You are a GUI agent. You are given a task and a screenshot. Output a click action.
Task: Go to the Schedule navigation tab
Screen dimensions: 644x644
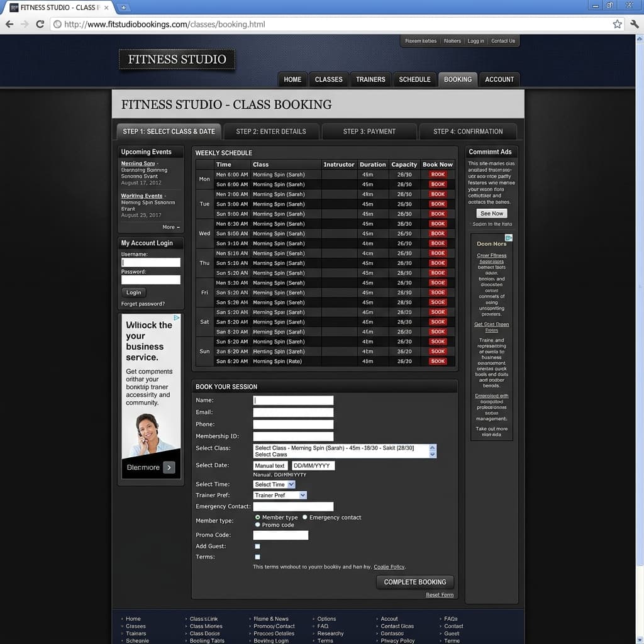[414, 79]
